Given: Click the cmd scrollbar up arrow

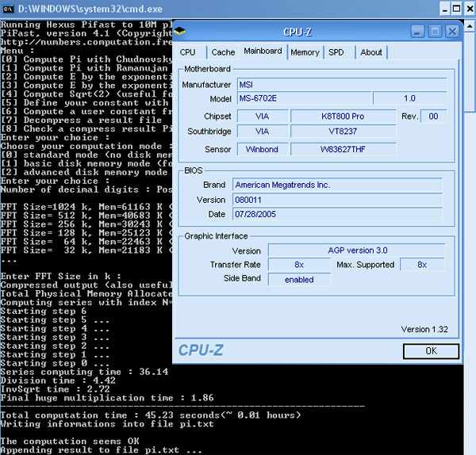Looking at the screenshot, I should [470, 26].
